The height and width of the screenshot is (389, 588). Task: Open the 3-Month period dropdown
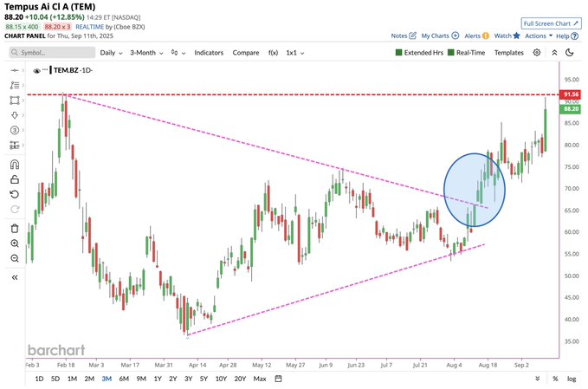pos(146,53)
